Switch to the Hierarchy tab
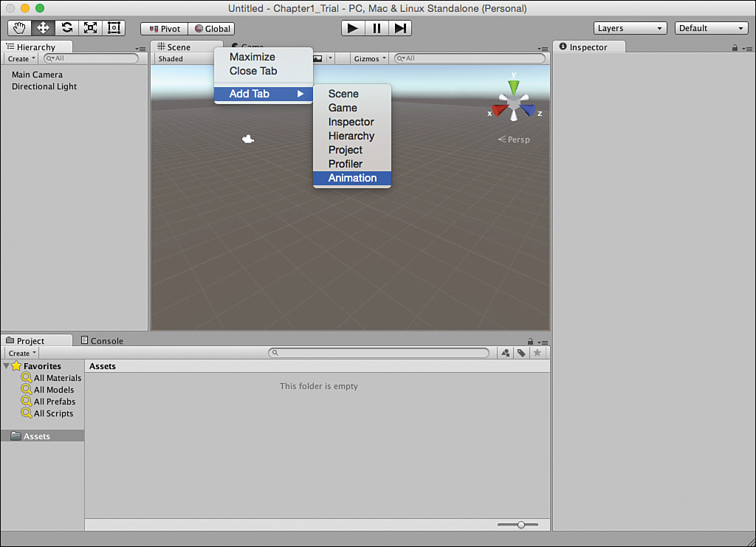756x547 pixels. click(x=37, y=47)
